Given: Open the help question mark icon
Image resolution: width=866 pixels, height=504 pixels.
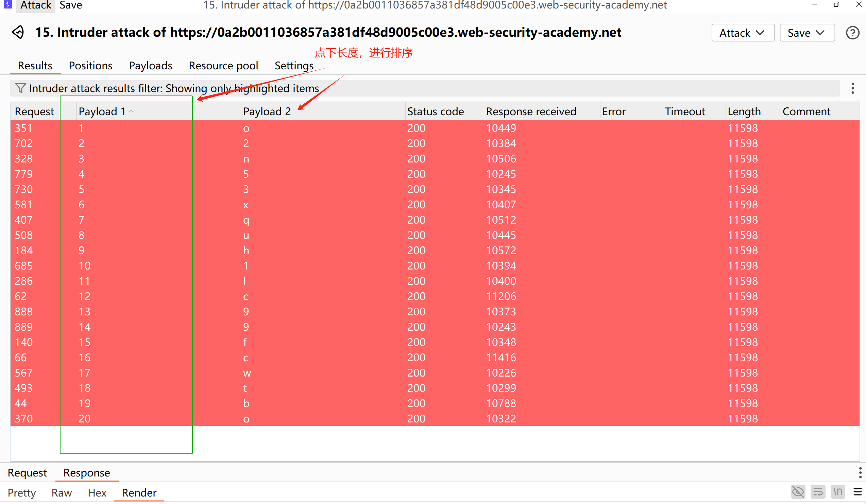Looking at the screenshot, I should (x=852, y=33).
